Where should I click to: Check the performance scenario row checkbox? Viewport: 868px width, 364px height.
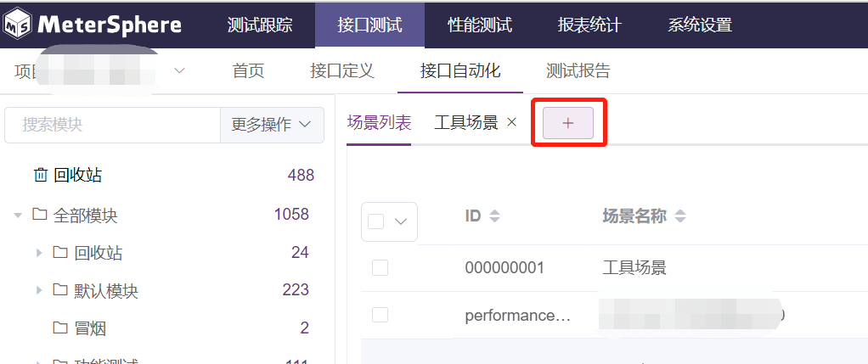[x=380, y=315]
